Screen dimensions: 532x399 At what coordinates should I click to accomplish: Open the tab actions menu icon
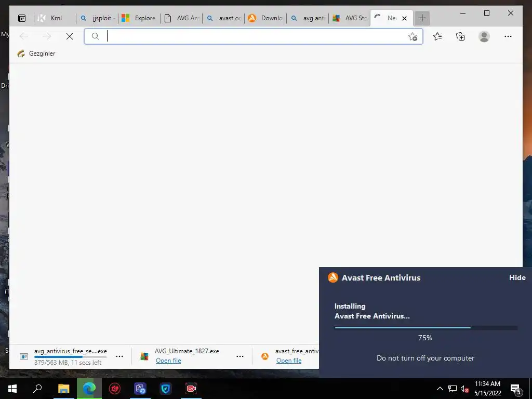[22, 18]
